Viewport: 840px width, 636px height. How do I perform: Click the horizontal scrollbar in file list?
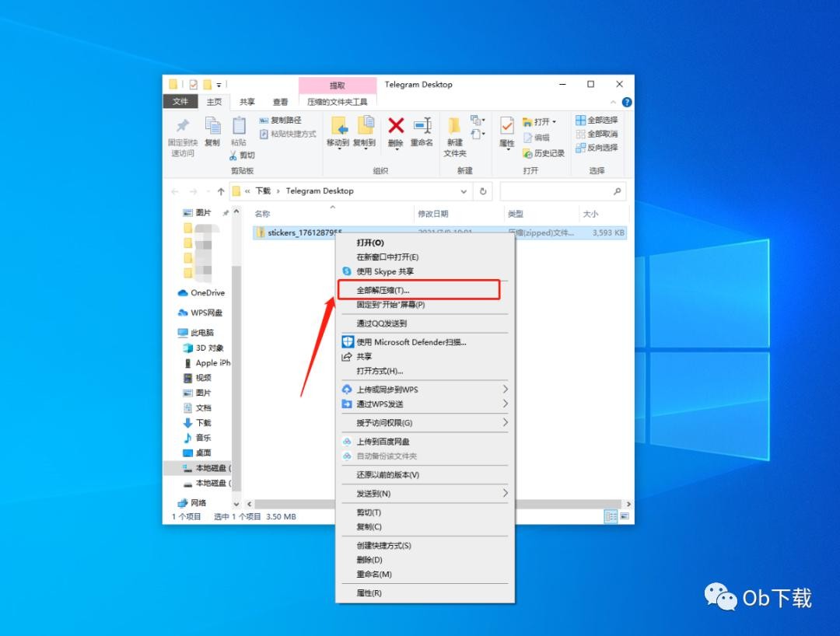(296, 504)
